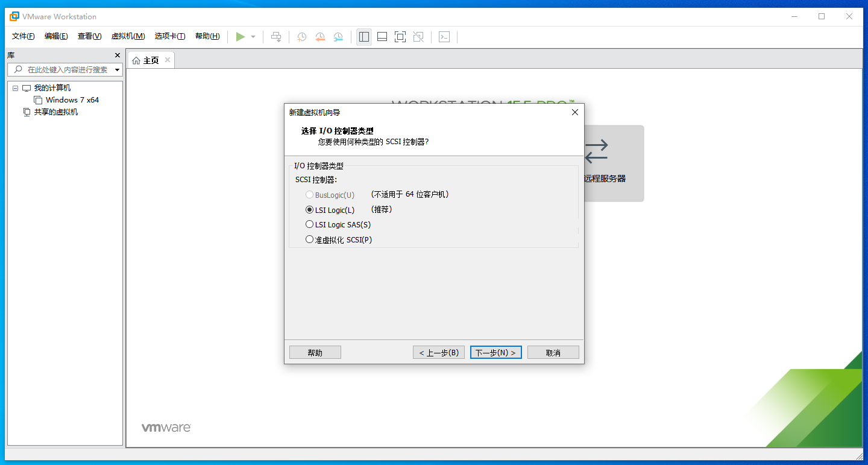Open the 查看(V) menu
The height and width of the screenshot is (465, 868).
coord(89,36)
